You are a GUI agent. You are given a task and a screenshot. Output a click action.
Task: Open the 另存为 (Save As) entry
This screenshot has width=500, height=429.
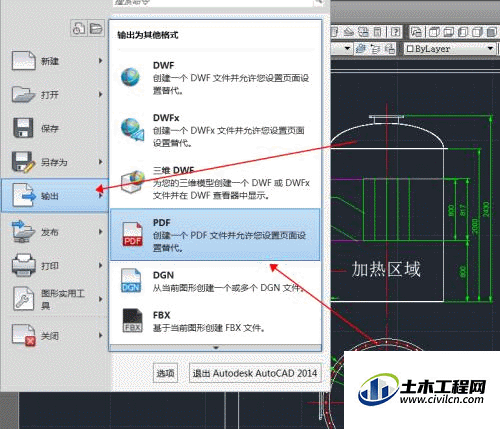pyautogui.click(x=55, y=162)
